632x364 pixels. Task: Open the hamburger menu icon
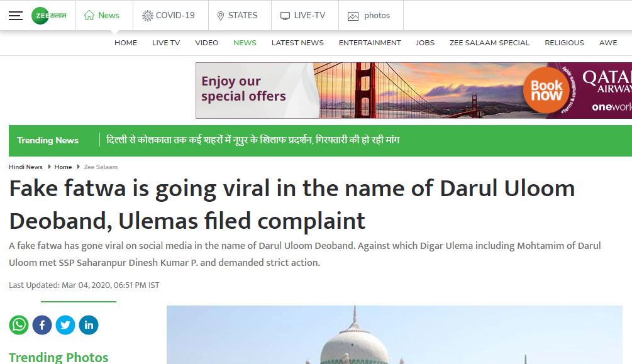coord(16,16)
